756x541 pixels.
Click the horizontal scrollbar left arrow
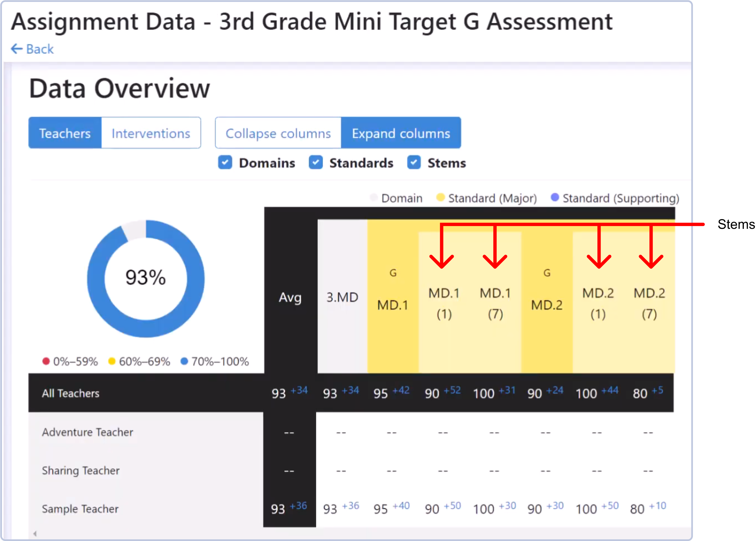[35, 533]
